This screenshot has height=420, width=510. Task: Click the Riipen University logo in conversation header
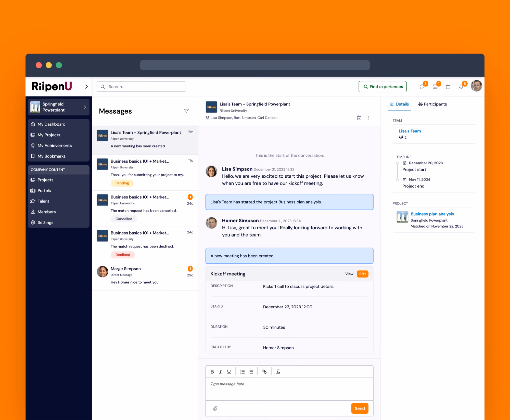211,107
